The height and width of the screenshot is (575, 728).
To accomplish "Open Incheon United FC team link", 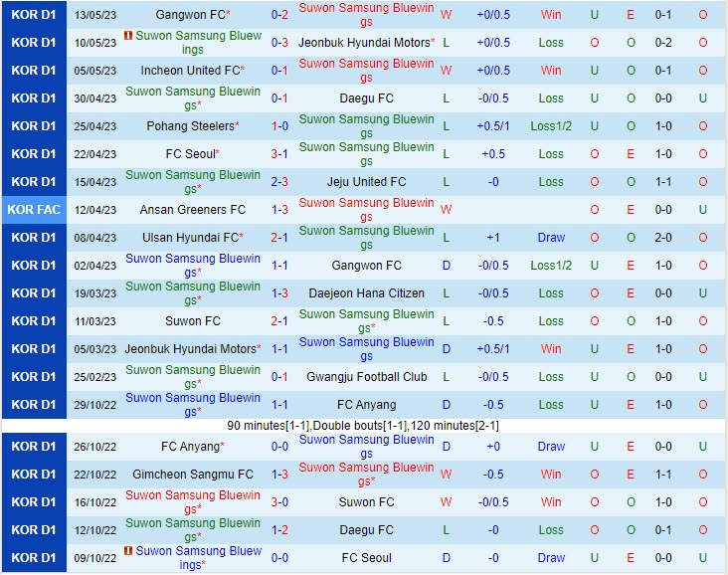I will pos(193,71).
